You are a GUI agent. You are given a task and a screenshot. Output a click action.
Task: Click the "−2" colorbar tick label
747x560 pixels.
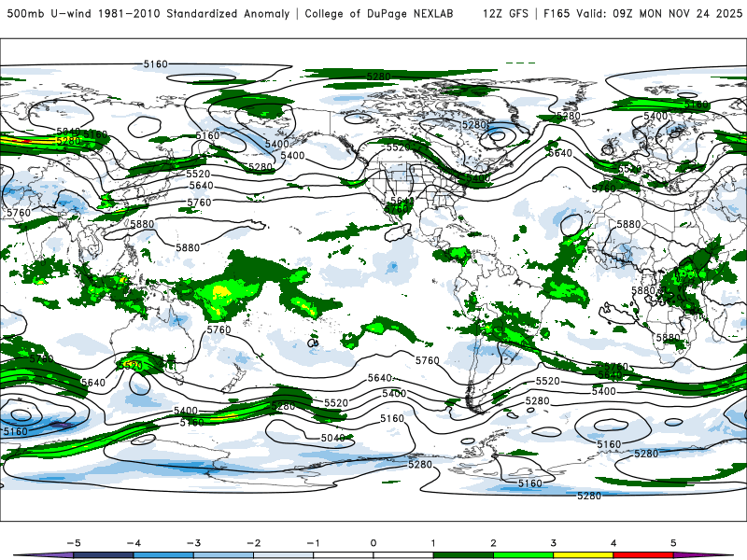click(x=253, y=543)
